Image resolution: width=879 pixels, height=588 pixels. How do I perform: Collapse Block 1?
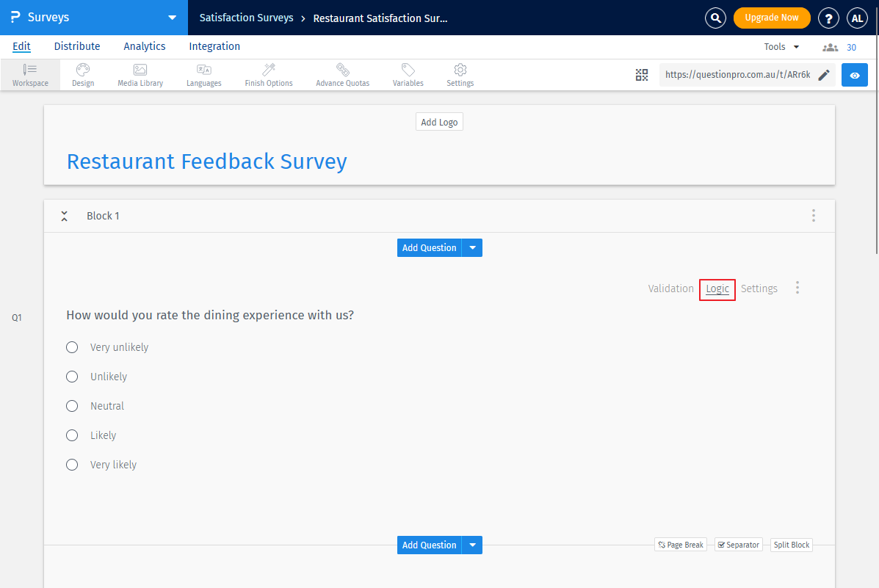click(64, 216)
